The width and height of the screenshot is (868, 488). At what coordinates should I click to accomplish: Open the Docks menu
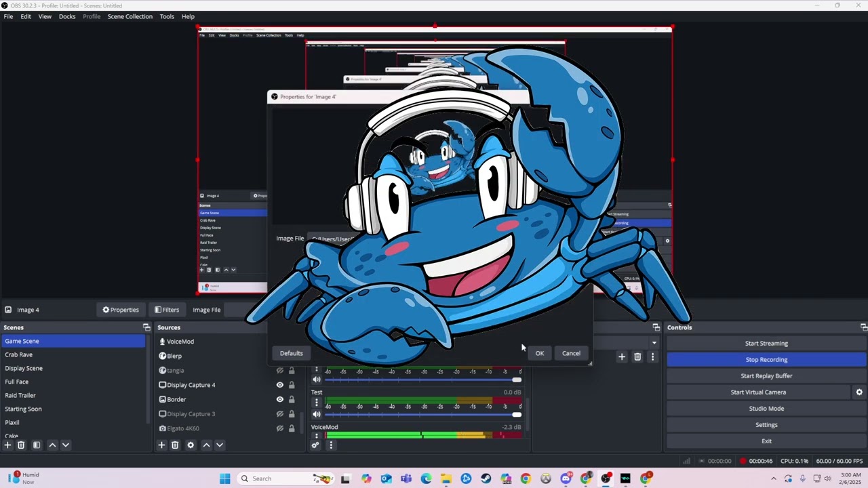pos(67,16)
